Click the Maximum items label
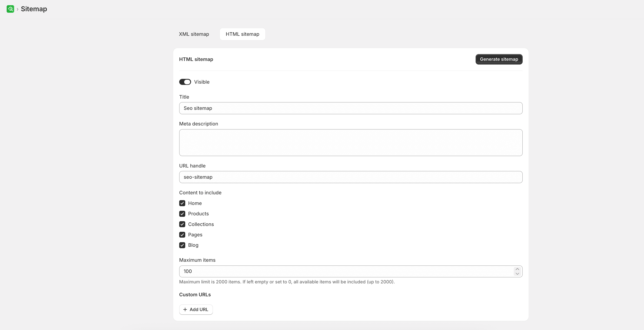This screenshot has width=644, height=330. pos(197,260)
